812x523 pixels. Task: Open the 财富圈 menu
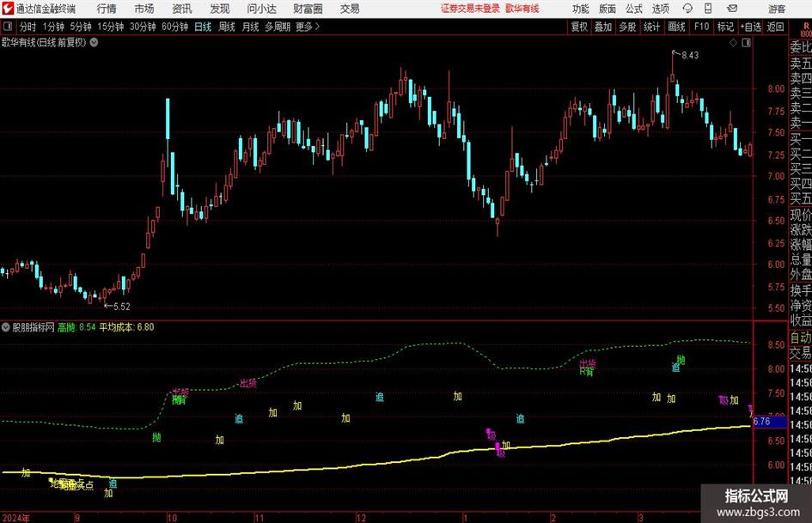click(308, 9)
